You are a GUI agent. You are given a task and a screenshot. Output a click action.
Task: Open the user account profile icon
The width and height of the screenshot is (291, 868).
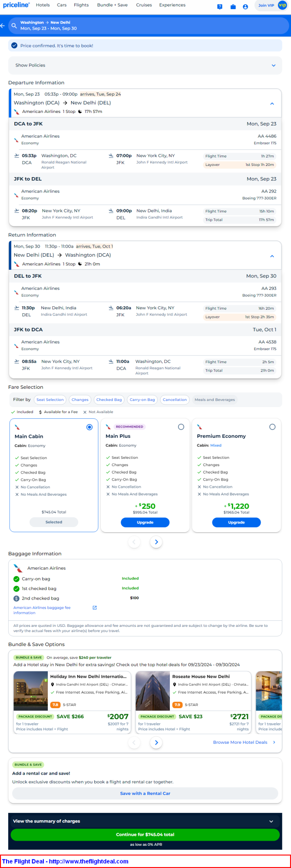245,7
